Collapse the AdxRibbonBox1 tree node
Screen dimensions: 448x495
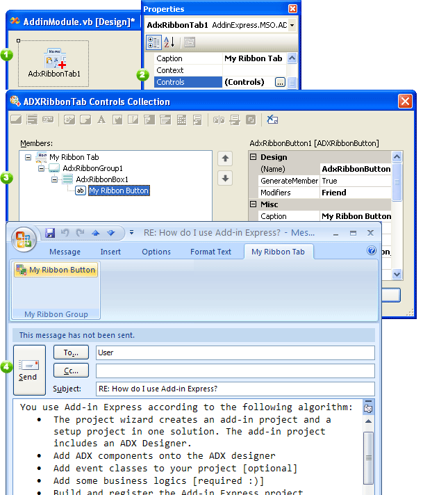[55, 179]
